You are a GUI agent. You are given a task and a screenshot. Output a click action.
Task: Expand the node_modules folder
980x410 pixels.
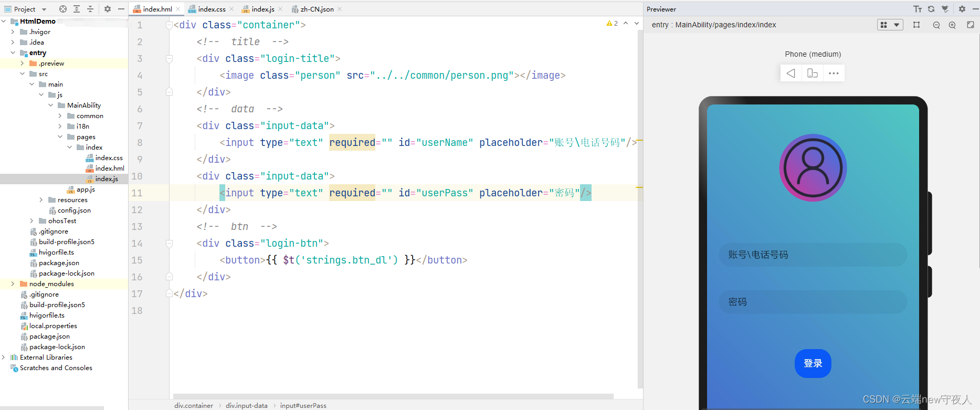(13, 283)
